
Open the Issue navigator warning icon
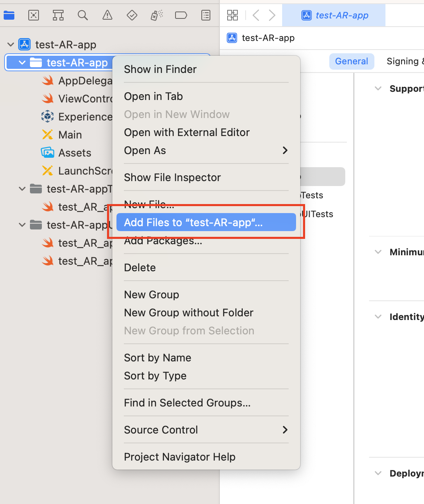107,16
